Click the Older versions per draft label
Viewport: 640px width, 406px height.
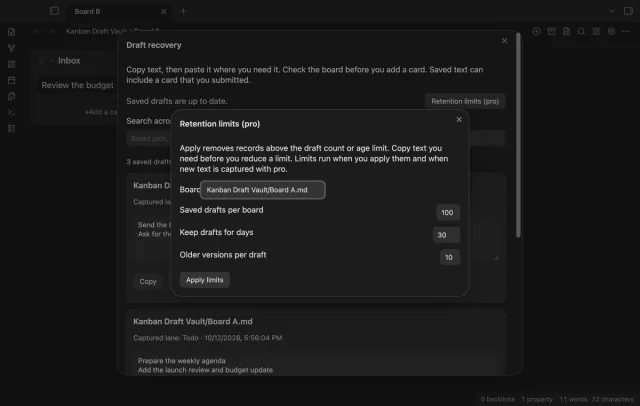click(223, 255)
